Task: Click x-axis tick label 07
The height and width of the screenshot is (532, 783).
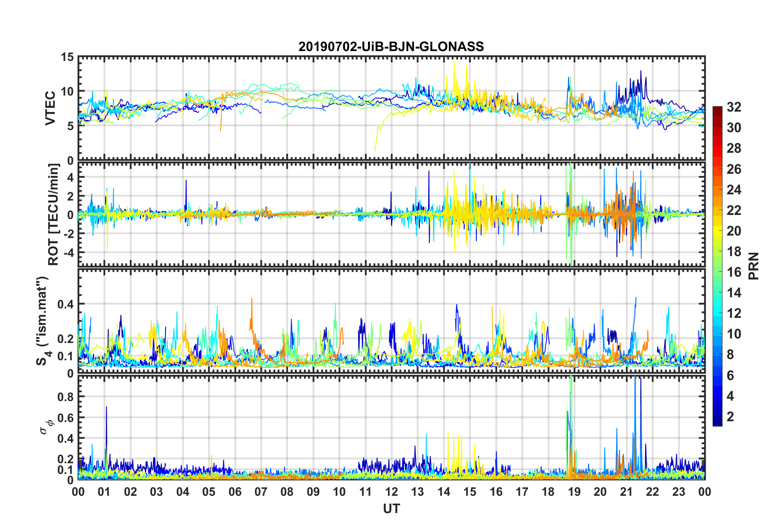Action: [x=261, y=492]
